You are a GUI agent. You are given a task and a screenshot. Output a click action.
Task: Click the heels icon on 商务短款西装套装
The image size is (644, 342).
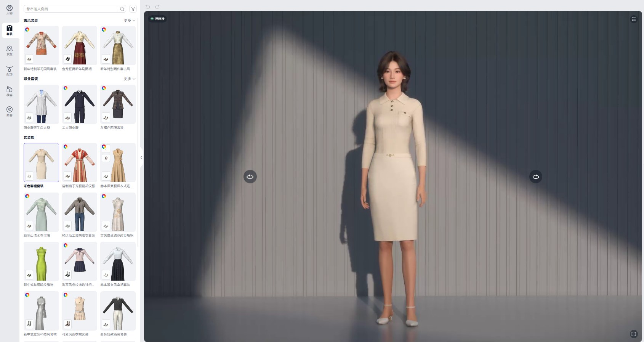click(x=106, y=324)
